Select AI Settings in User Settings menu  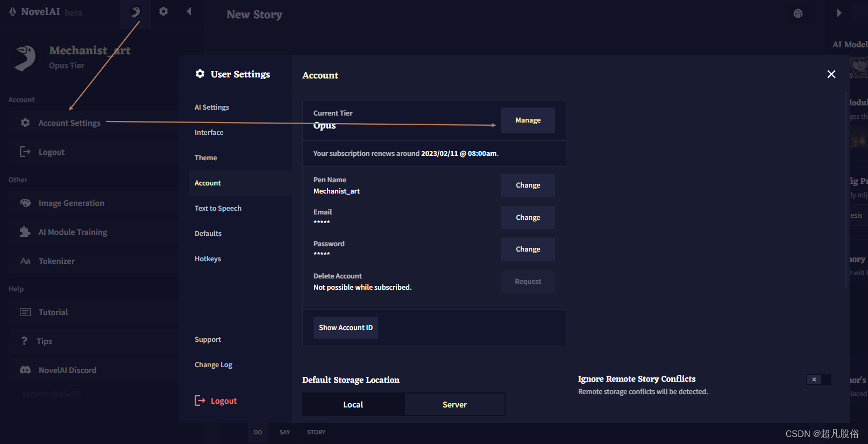(212, 108)
